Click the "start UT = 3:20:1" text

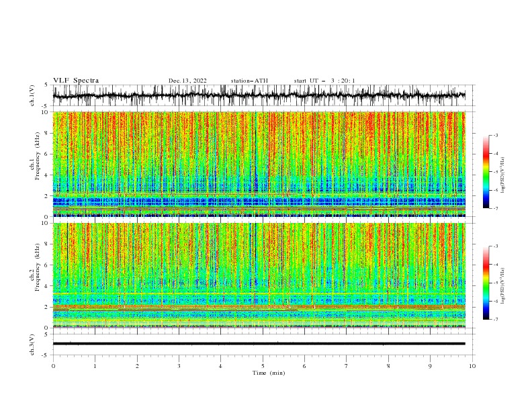(x=324, y=81)
